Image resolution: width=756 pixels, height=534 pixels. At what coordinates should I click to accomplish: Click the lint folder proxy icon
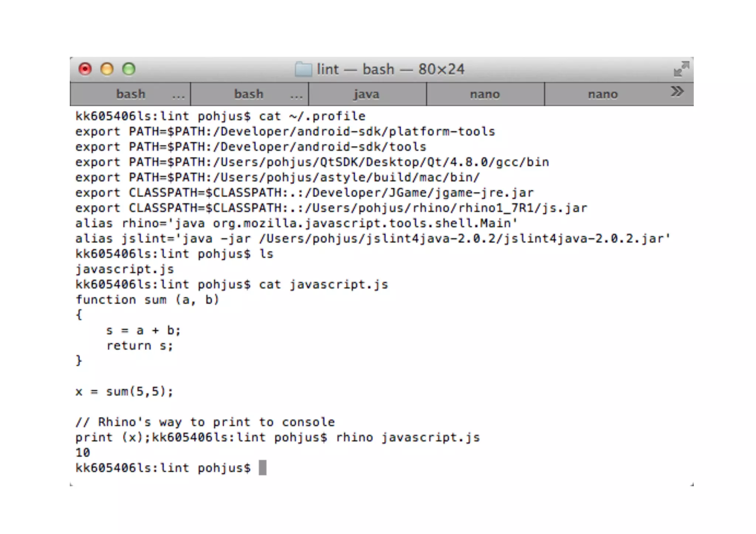pyautogui.click(x=303, y=69)
